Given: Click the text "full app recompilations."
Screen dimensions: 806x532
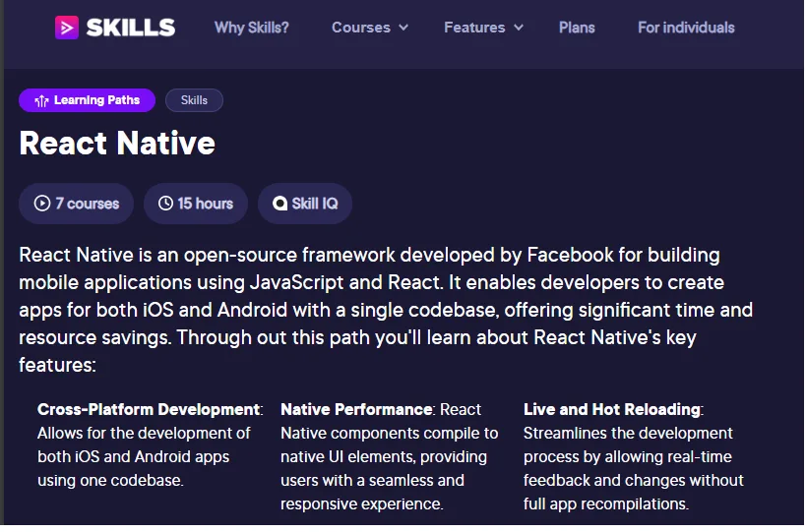Looking at the screenshot, I should pos(605,503).
